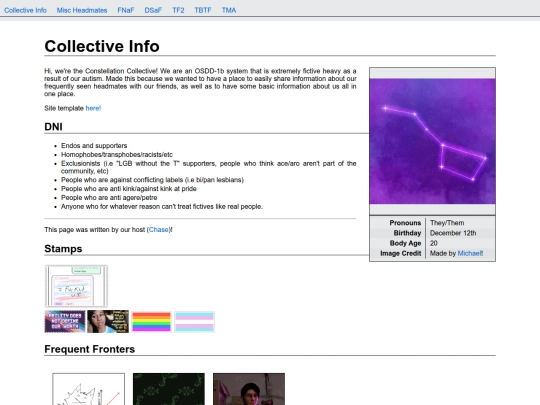Click 'People who are anti agere/petre' item

tap(109, 198)
